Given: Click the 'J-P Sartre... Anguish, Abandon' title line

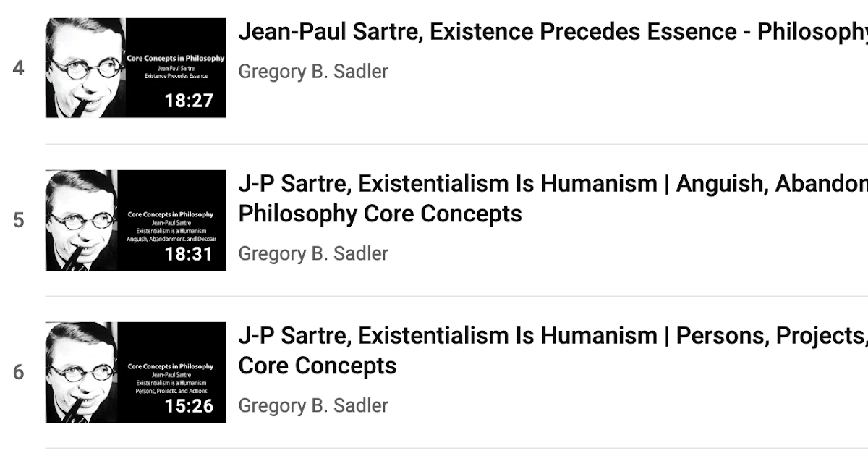Looking at the screenshot, I should tap(553, 184).
